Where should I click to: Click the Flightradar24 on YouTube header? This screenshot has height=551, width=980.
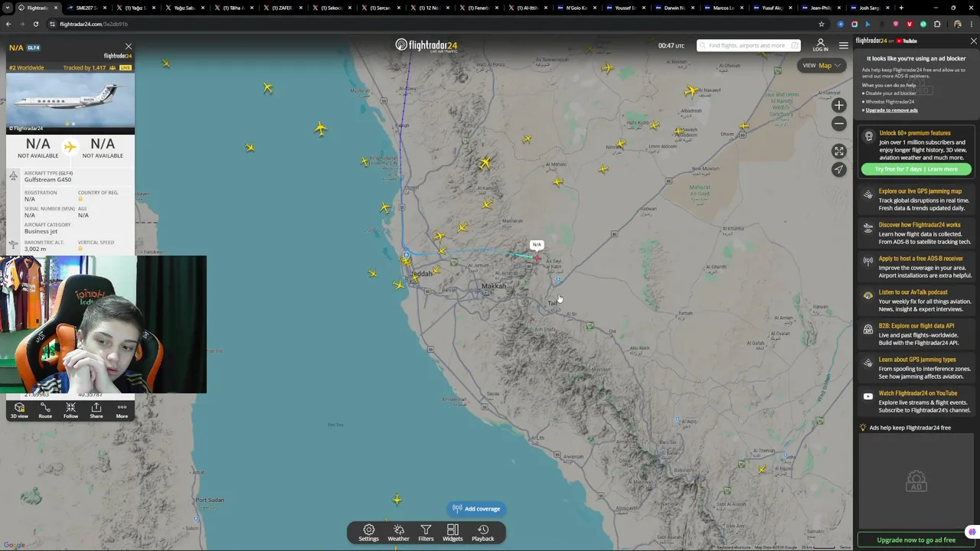click(887, 41)
